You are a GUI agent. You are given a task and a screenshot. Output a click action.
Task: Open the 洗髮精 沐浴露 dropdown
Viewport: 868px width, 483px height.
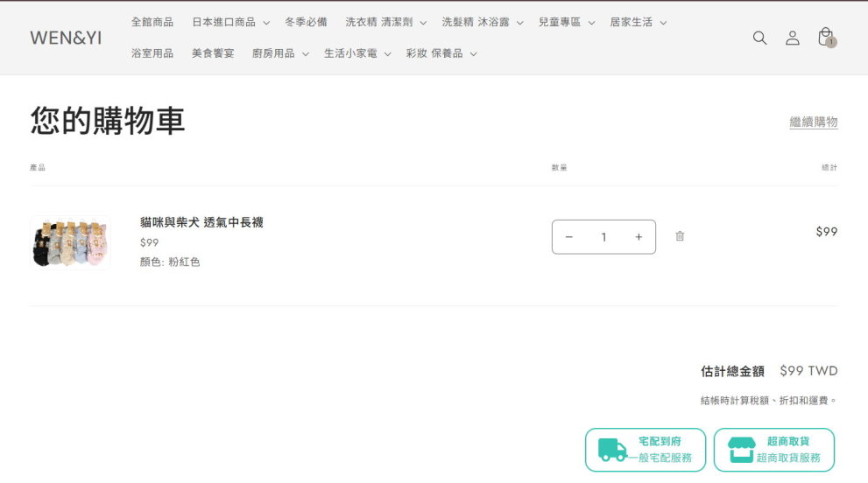pos(482,22)
